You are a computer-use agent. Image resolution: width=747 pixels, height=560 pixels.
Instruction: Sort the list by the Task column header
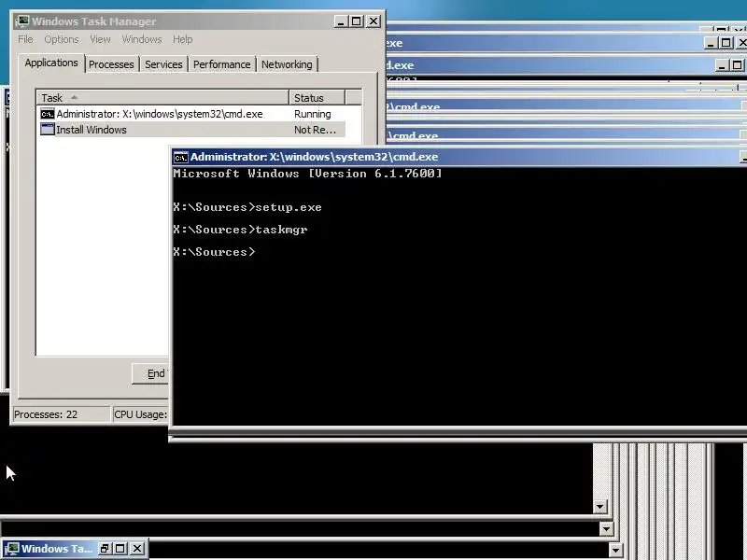coord(162,98)
